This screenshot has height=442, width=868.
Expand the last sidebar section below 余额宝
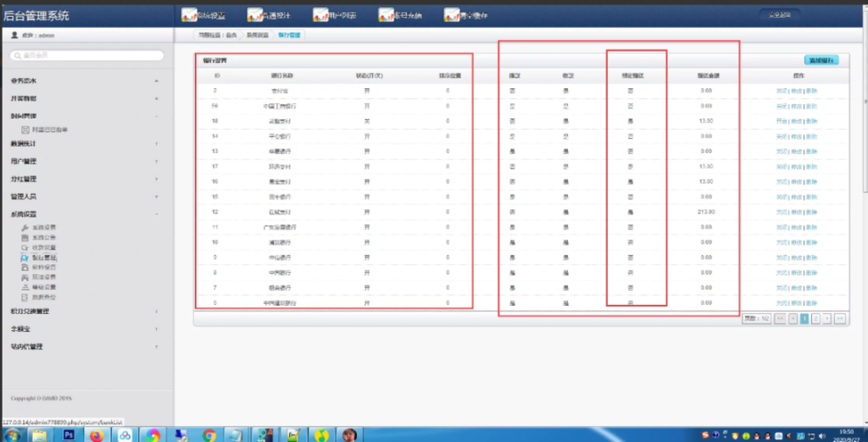point(156,347)
